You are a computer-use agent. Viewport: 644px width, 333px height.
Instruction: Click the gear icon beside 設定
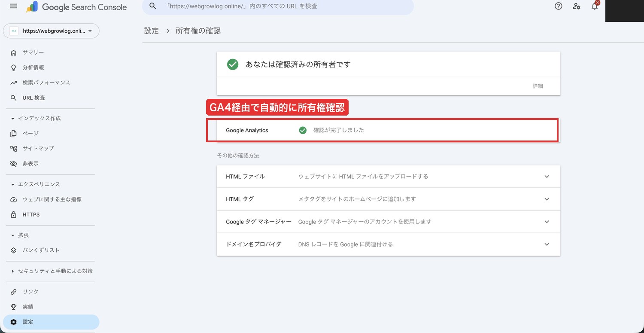(14, 322)
